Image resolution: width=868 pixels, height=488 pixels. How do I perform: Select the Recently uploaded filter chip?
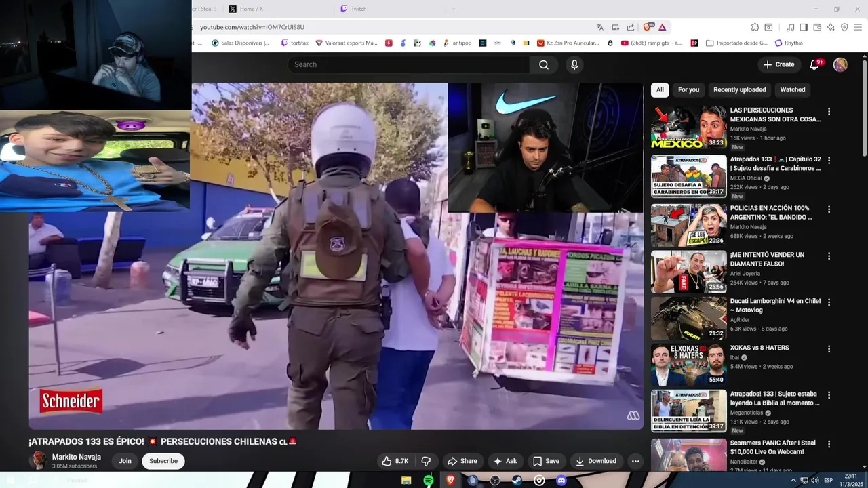739,89
